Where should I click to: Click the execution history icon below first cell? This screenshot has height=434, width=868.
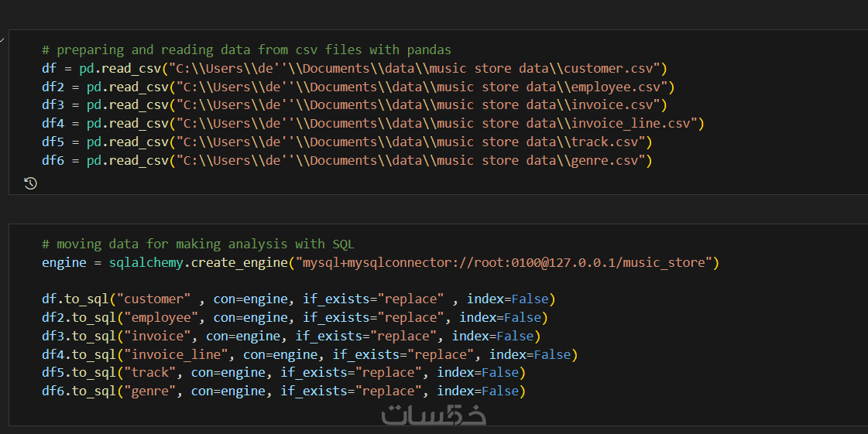(30, 183)
